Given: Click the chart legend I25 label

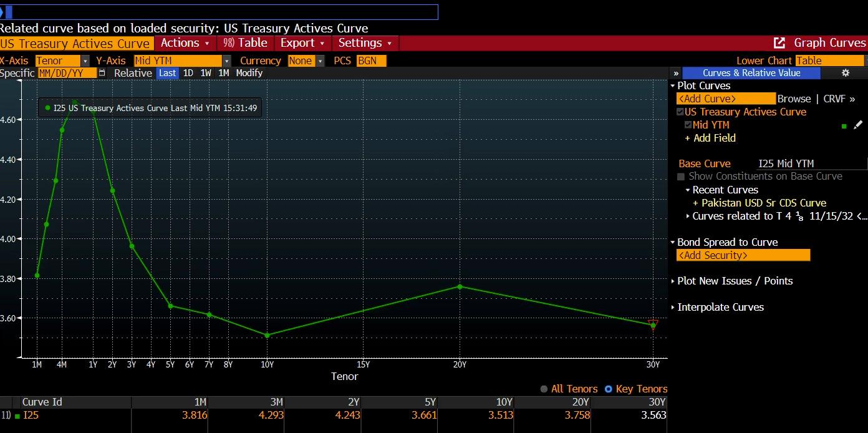Looking at the screenshot, I should (155, 108).
